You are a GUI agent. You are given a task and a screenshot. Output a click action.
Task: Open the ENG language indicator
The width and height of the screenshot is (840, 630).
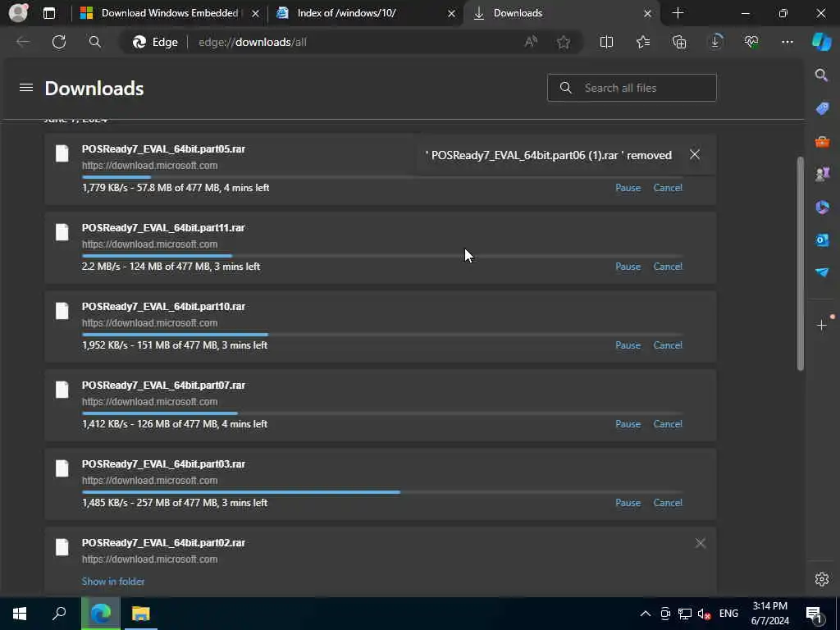(728, 614)
